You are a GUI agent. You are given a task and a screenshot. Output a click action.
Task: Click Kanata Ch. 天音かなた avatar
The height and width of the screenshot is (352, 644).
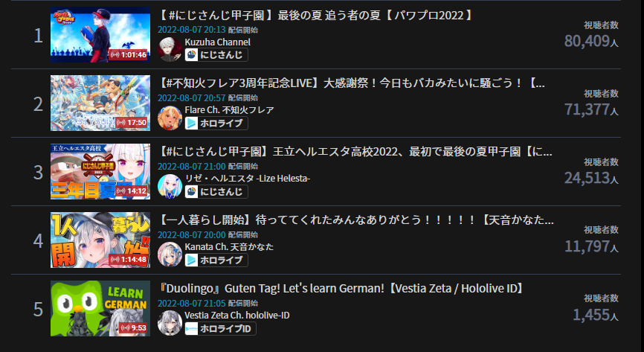[170, 254]
